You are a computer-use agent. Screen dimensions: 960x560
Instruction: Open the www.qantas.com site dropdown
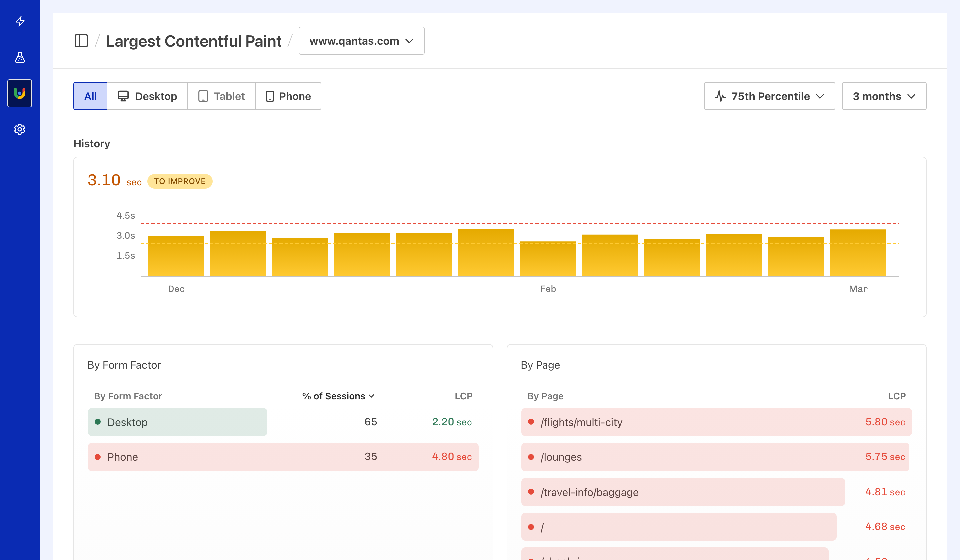point(361,41)
